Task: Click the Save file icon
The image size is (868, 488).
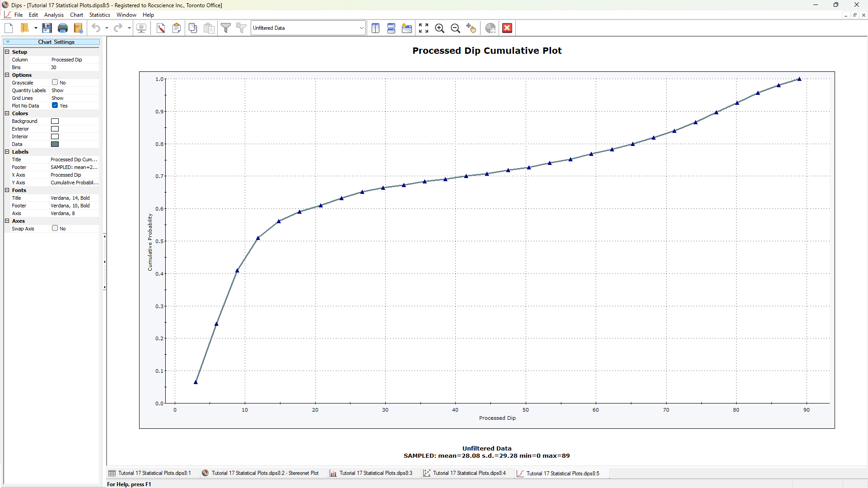Action: point(47,28)
